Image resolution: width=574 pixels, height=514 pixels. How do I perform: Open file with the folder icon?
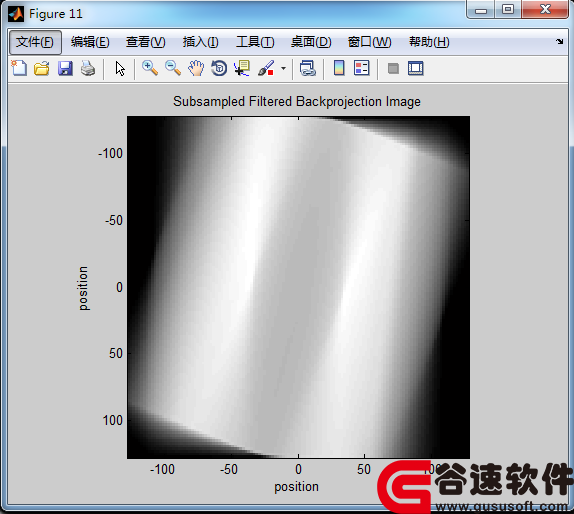[x=42, y=68]
